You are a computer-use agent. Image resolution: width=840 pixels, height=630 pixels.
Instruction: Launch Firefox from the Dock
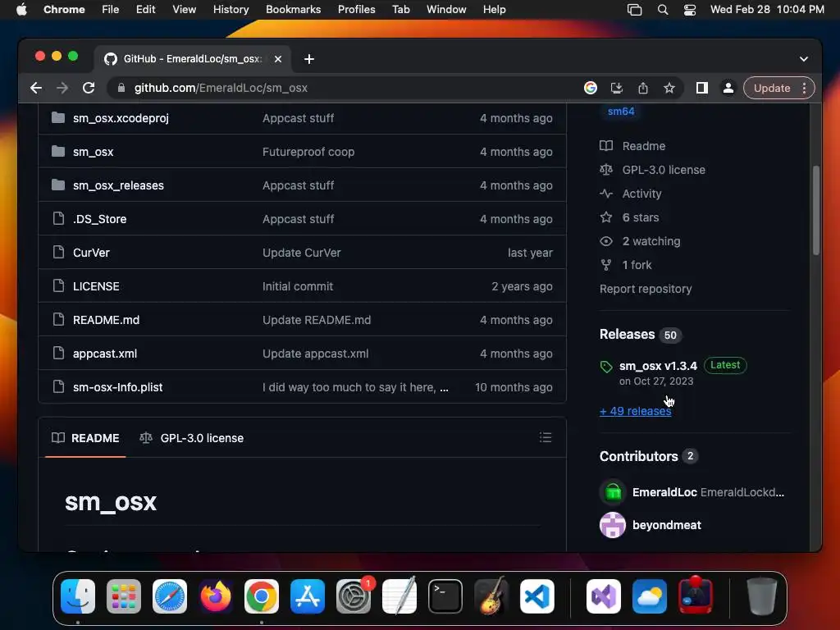pyautogui.click(x=216, y=596)
